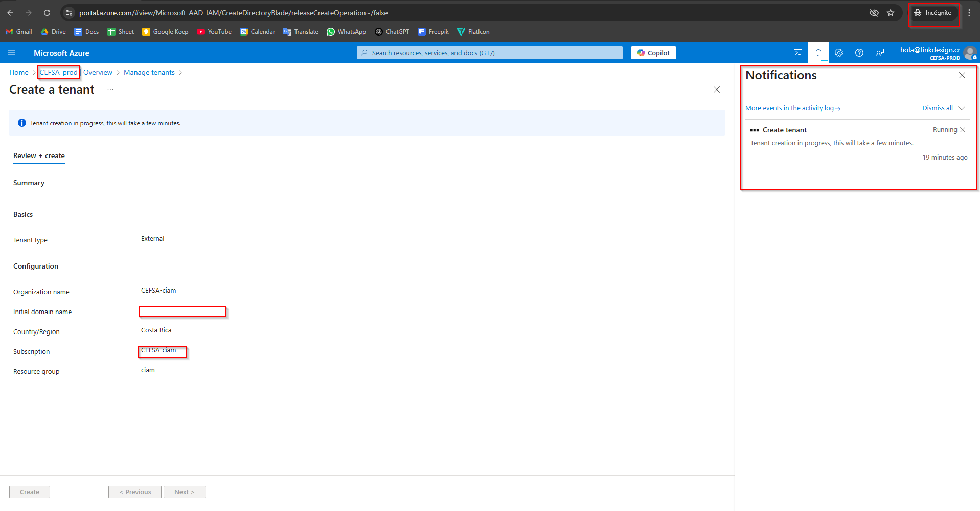The width and height of the screenshot is (980, 511).
Task: Open the Gmail bookmark
Action: click(x=18, y=31)
